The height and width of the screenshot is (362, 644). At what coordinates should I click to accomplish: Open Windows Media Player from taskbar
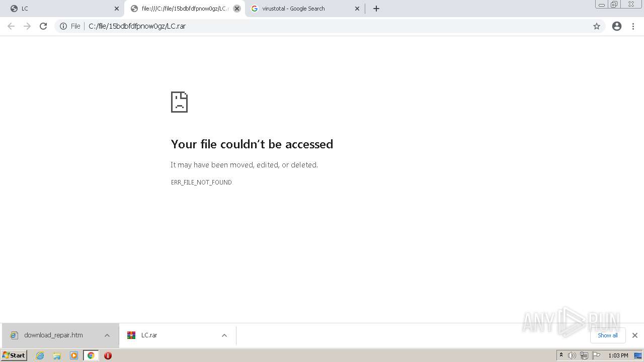tap(74, 355)
